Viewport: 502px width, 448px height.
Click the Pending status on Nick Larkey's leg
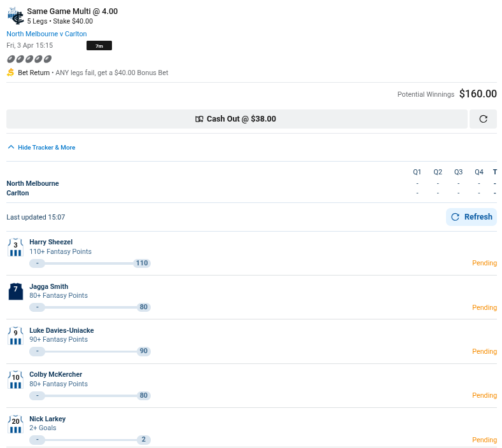point(484,440)
